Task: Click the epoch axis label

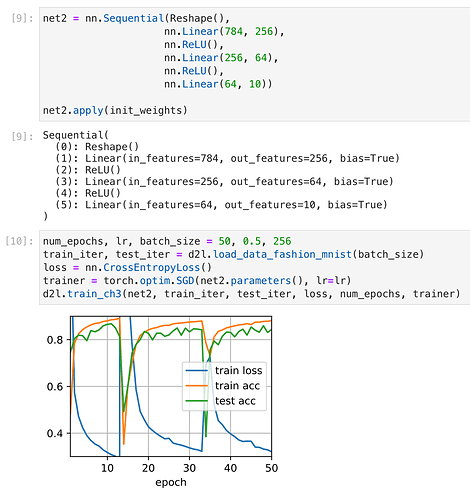Action: 171,482
